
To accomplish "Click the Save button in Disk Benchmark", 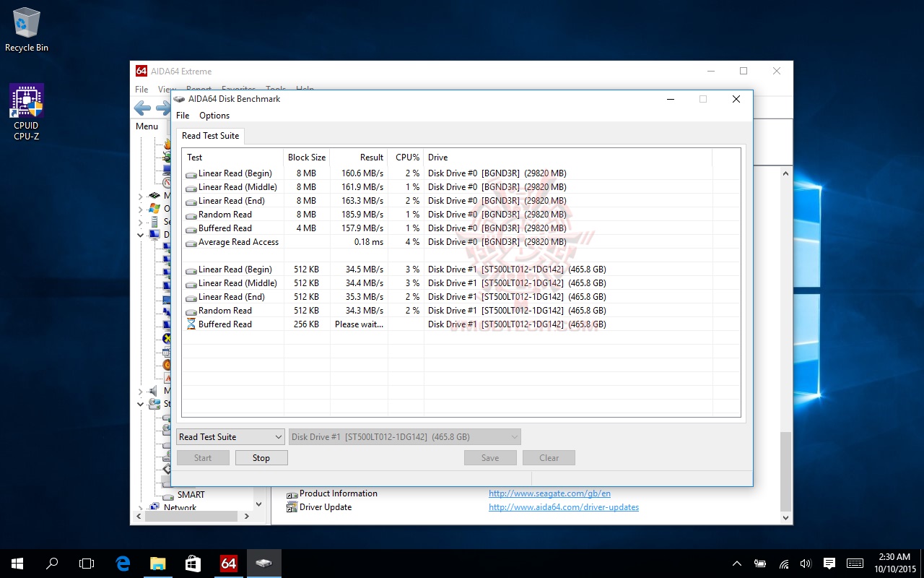I will [x=490, y=458].
